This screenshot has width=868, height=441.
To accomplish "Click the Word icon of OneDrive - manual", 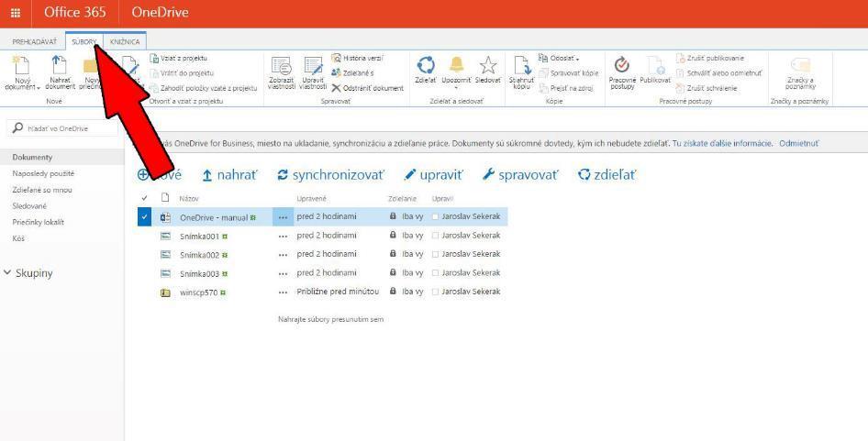I will 165,217.
